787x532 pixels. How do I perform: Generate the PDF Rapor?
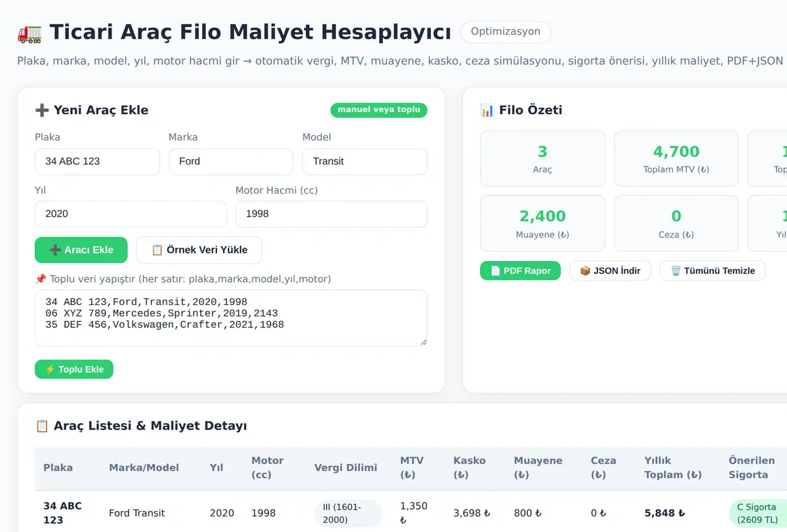[520, 270]
